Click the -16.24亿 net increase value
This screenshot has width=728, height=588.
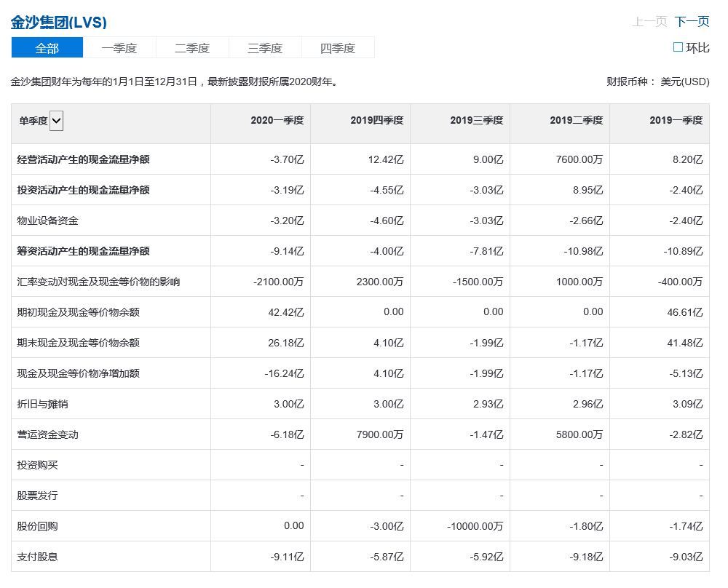(284, 373)
